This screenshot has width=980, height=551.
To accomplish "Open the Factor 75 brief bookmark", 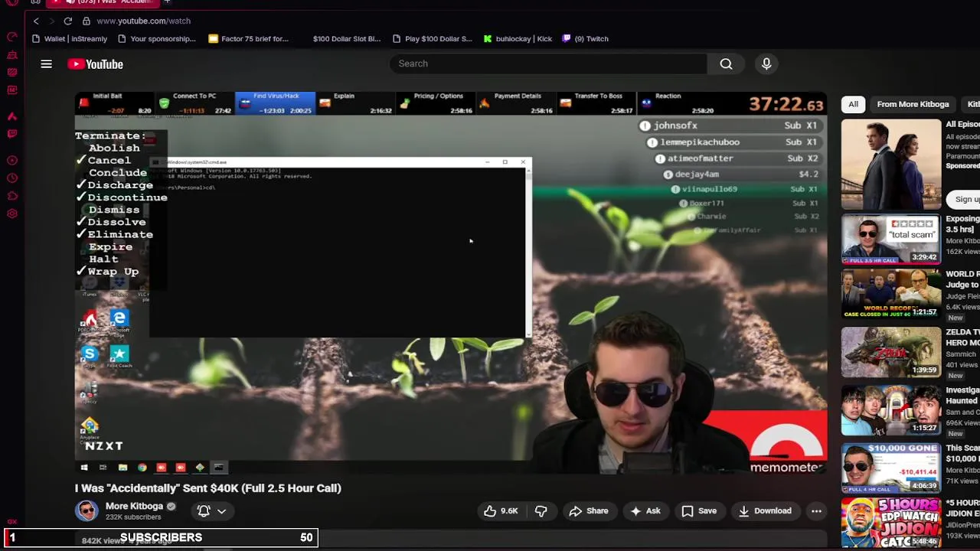I will pyautogui.click(x=248, y=38).
